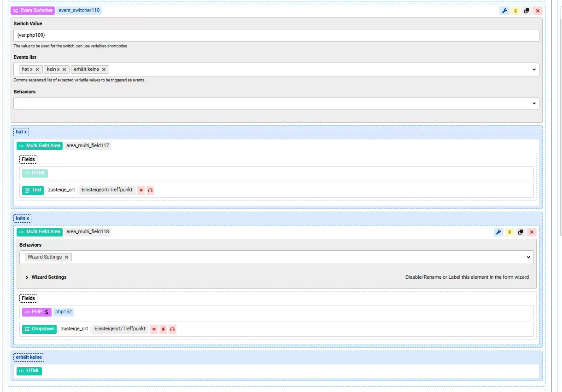Duplicate the event_switcher110 element

pos(527,11)
